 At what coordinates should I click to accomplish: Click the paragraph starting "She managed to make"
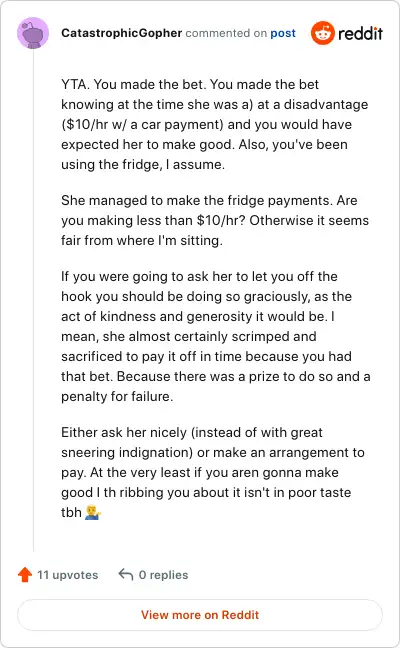click(215, 220)
